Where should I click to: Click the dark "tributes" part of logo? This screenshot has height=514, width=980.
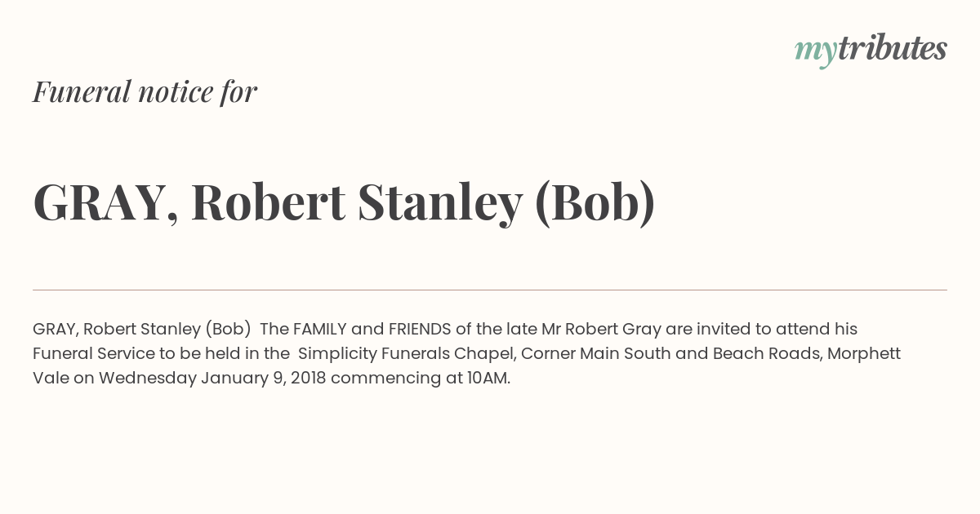pyautogui.click(x=892, y=48)
